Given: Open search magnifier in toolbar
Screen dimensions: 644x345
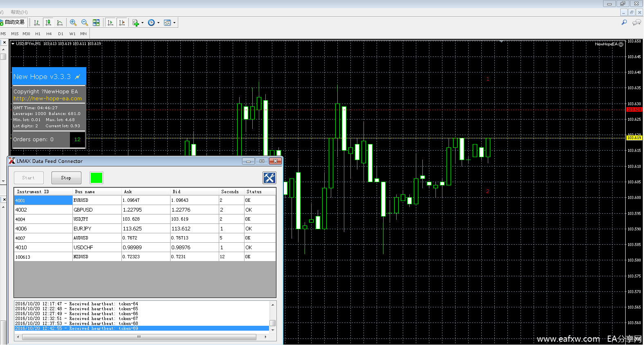Looking at the screenshot, I should (624, 23).
